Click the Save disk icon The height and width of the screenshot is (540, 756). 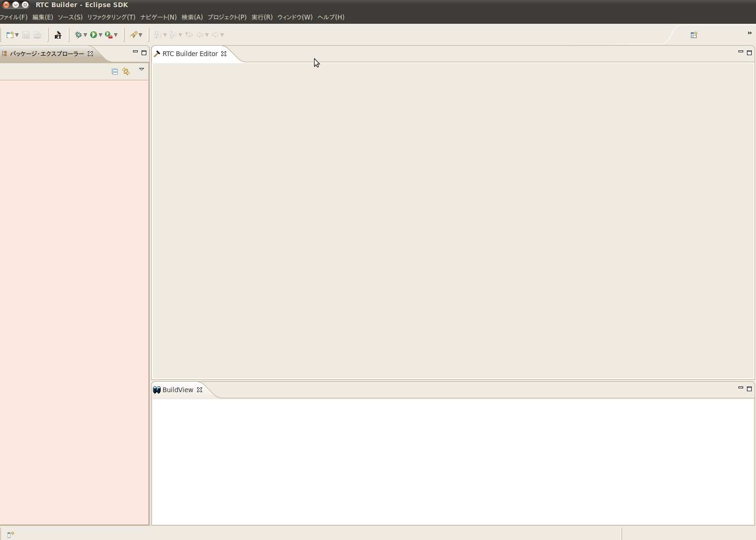(x=26, y=35)
